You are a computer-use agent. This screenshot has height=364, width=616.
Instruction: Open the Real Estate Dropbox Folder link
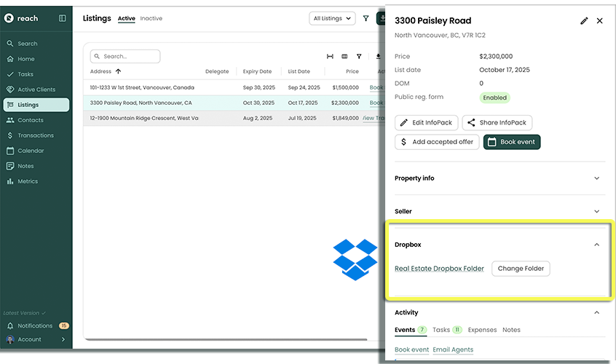tap(439, 269)
